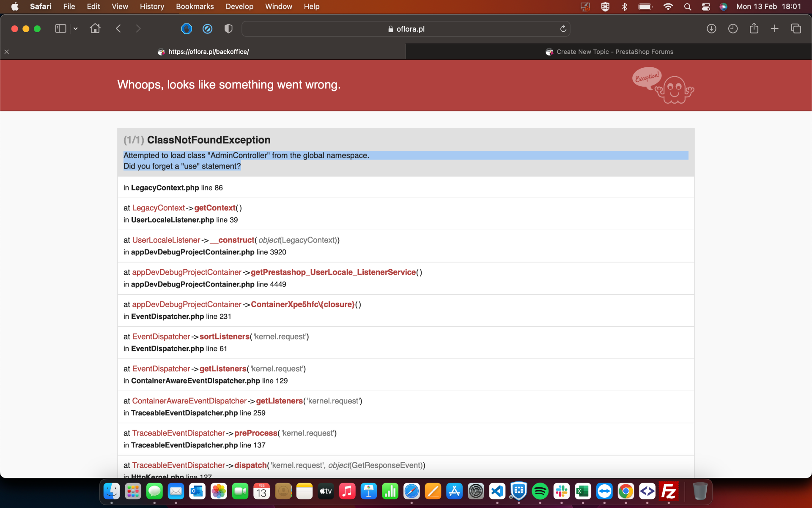Click the LegacyContext class link
812x508 pixels.
(158, 208)
